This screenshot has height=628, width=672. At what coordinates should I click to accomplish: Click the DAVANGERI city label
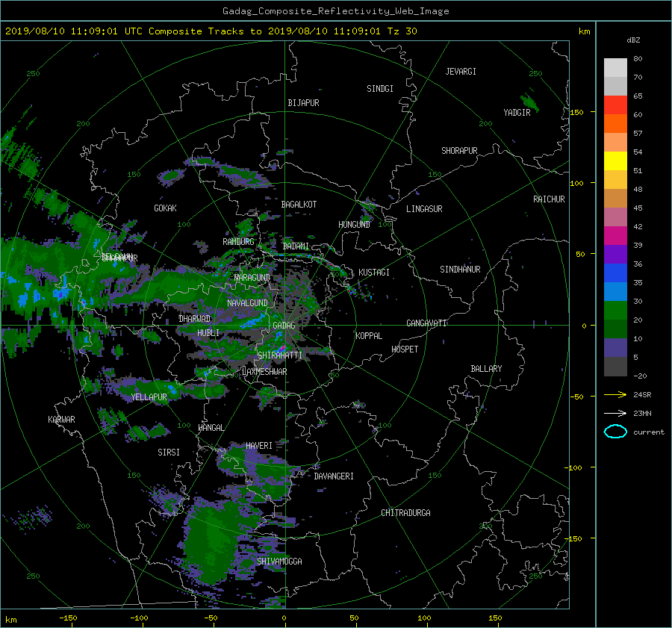point(334,476)
